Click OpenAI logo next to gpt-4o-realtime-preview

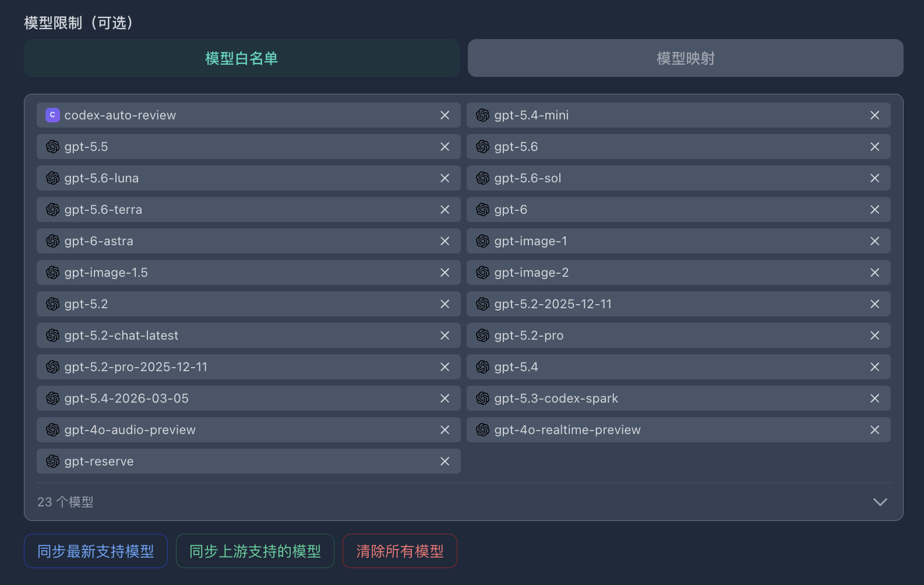[x=482, y=430]
